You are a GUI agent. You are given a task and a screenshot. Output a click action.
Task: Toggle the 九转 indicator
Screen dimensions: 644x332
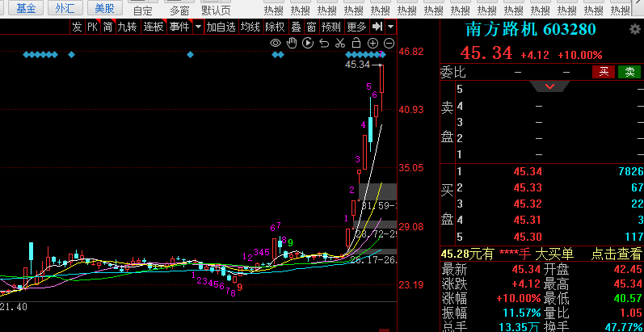[127, 27]
